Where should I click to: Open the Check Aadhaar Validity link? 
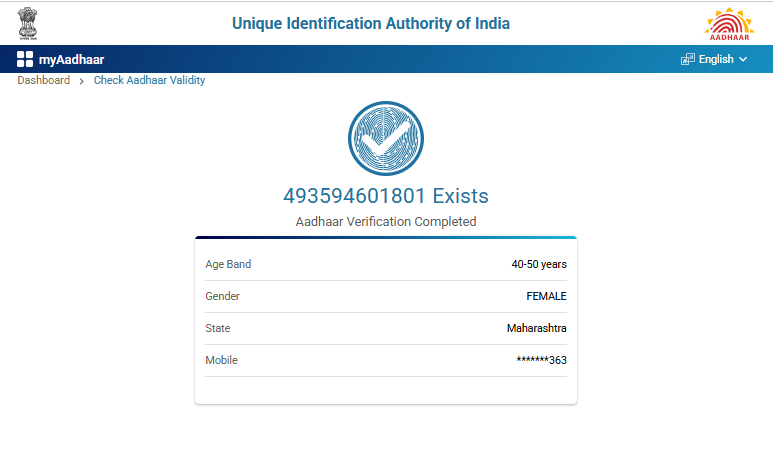tap(149, 80)
